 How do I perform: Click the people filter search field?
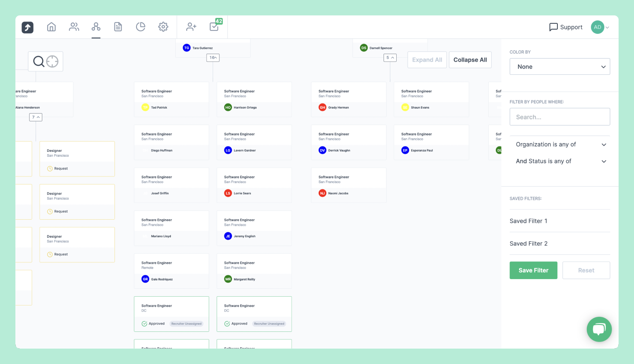click(x=560, y=117)
